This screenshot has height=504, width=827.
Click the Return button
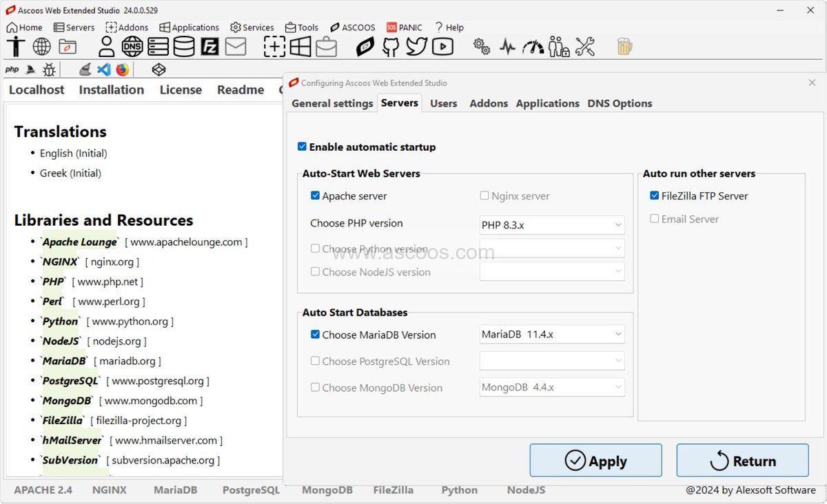(742, 461)
